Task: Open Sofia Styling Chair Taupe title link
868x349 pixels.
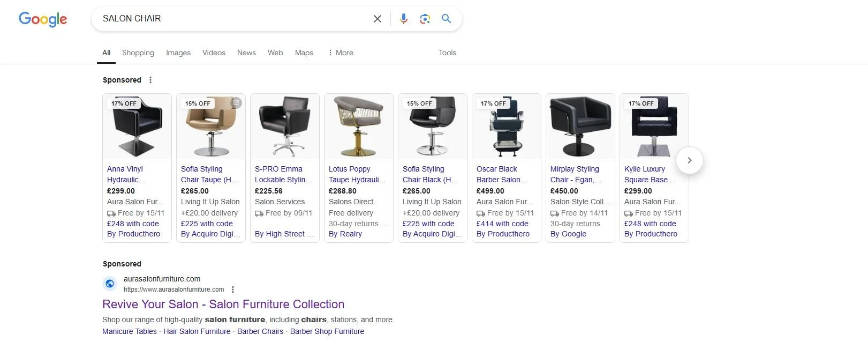Action: 210,174
